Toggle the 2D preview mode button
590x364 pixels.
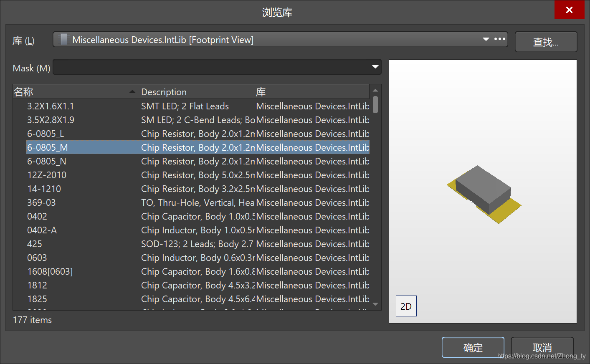pos(406,306)
